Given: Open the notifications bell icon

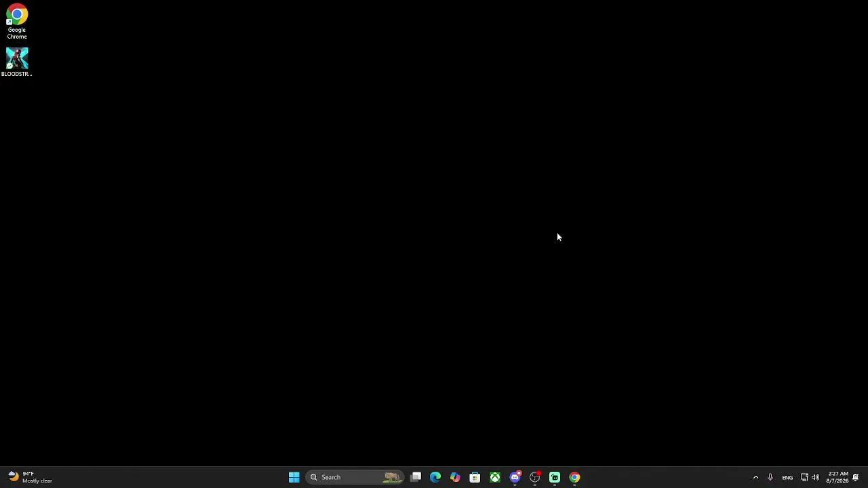Looking at the screenshot, I should coord(856,477).
